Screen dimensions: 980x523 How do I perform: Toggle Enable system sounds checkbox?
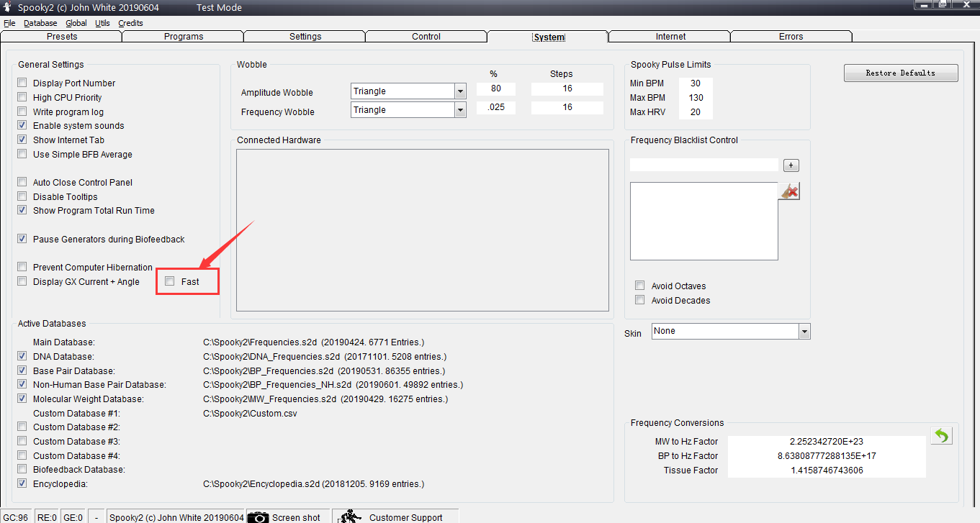coord(22,125)
